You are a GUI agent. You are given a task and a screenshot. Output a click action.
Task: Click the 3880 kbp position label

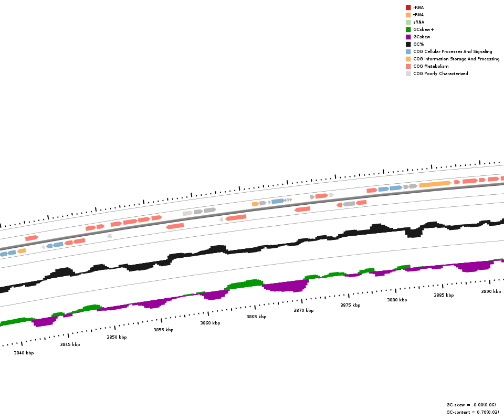(x=397, y=300)
